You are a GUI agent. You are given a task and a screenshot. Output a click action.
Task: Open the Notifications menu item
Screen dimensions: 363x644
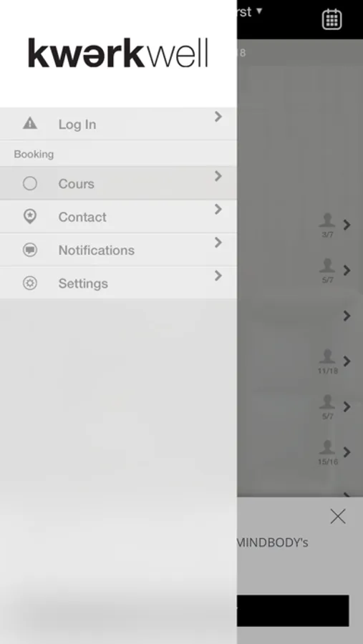118,250
